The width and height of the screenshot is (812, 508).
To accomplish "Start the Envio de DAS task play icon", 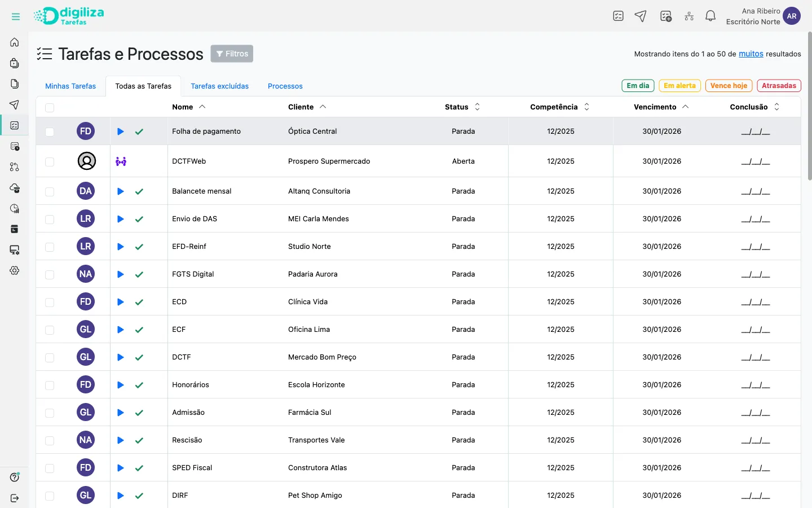I will point(120,219).
